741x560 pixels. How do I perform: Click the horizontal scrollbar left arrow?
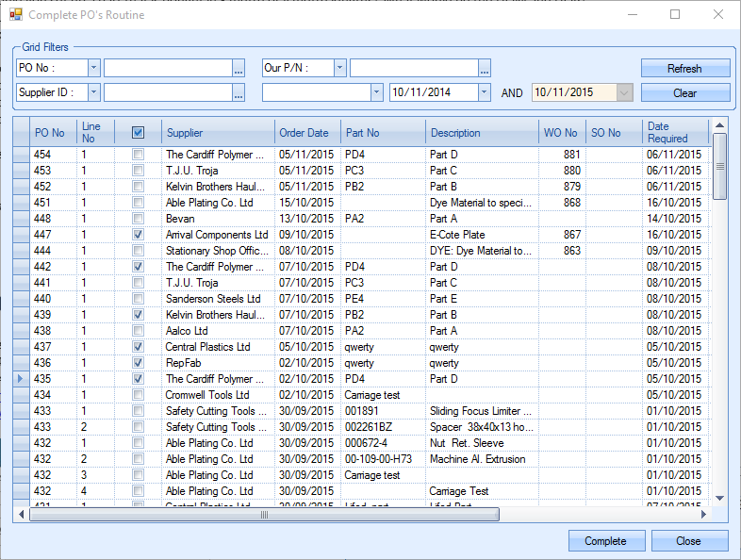(x=22, y=515)
